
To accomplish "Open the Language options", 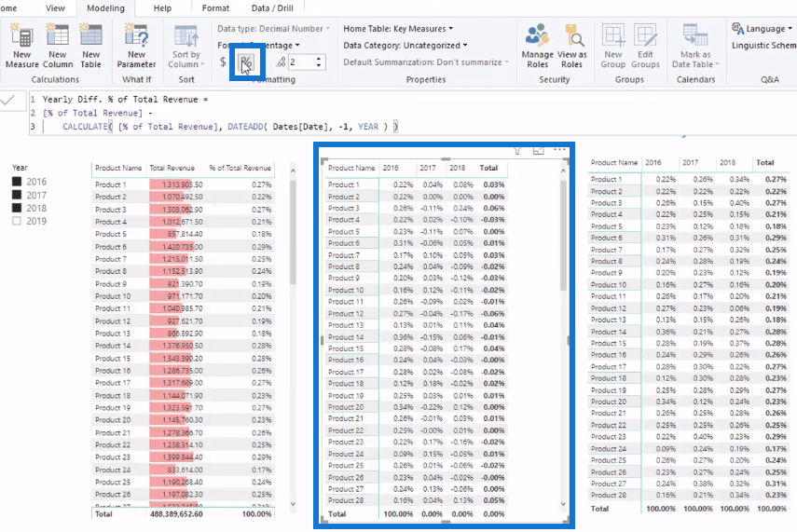I will tap(762, 29).
